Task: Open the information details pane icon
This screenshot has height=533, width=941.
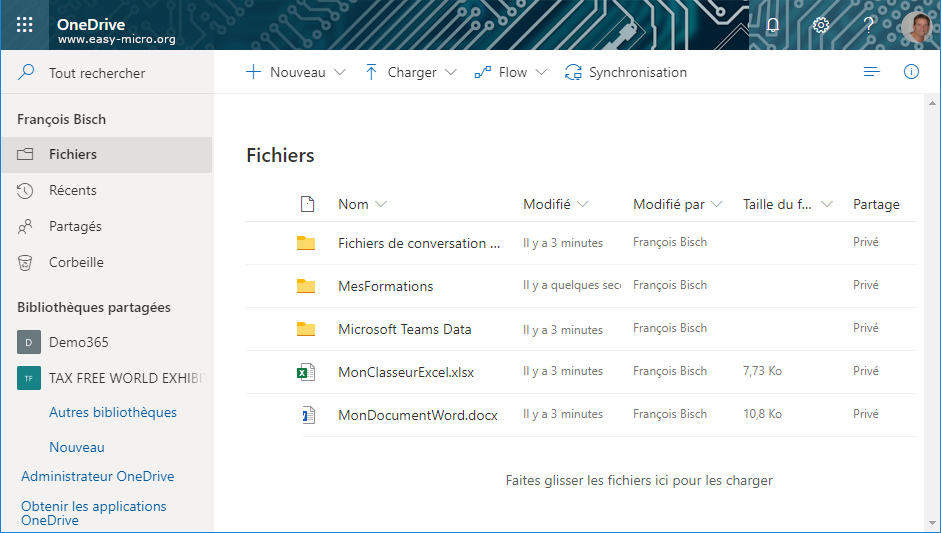Action: pos(911,72)
